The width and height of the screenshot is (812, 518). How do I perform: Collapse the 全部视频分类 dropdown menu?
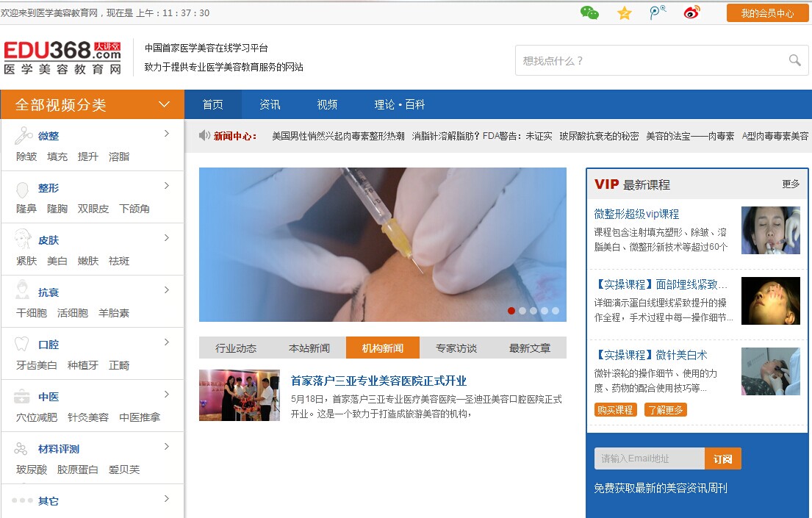pos(165,104)
